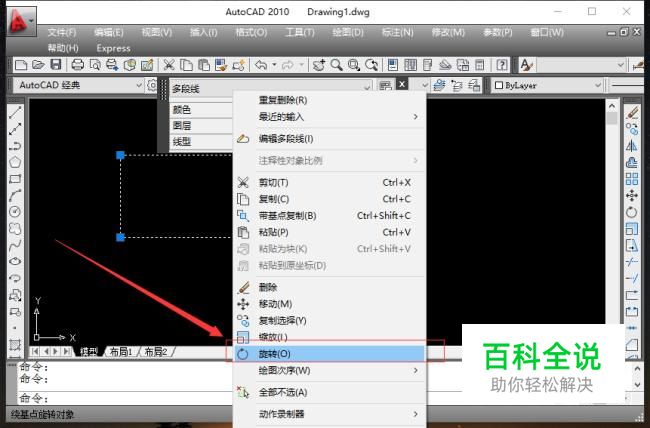650x428 pixels.
Task: Choose 剪切(T) in the context menu
Action: click(330, 182)
